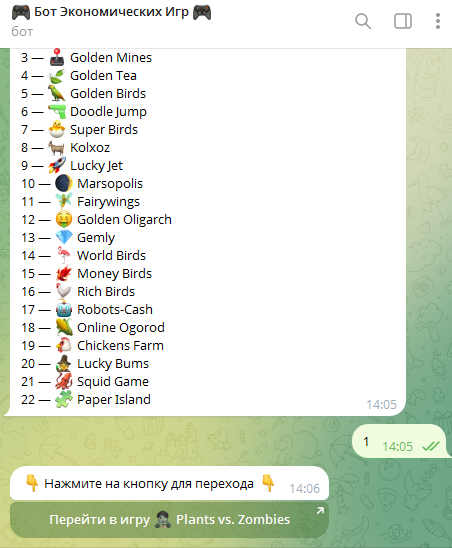The width and height of the screenshot is (452, 548).
Task: Click the money-mouth emoji next to Golden Oligarch
Action: tap(64, 220)
